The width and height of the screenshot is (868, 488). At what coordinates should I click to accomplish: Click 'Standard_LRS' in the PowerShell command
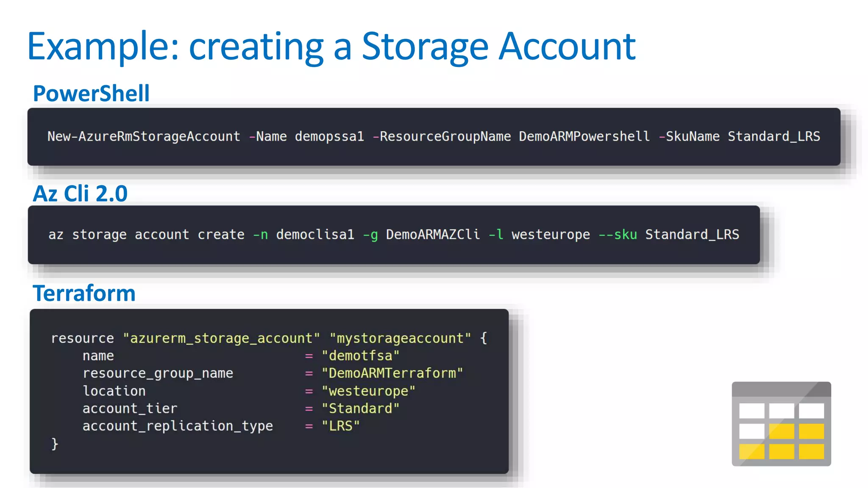pos(774,136)
